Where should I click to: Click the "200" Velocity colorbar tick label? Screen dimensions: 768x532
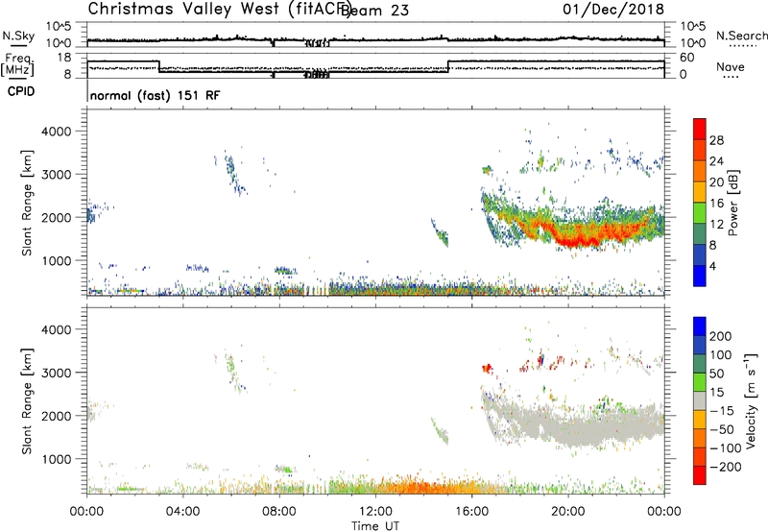(x=721, y=336)
